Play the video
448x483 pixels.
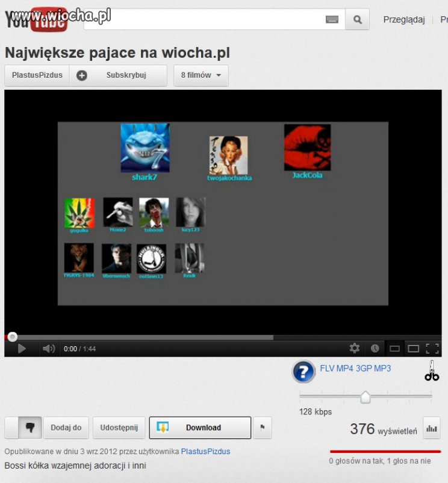(22, 349)
